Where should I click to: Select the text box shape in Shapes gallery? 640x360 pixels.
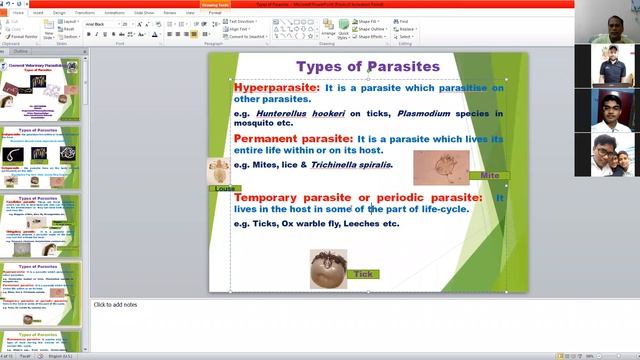276,22
